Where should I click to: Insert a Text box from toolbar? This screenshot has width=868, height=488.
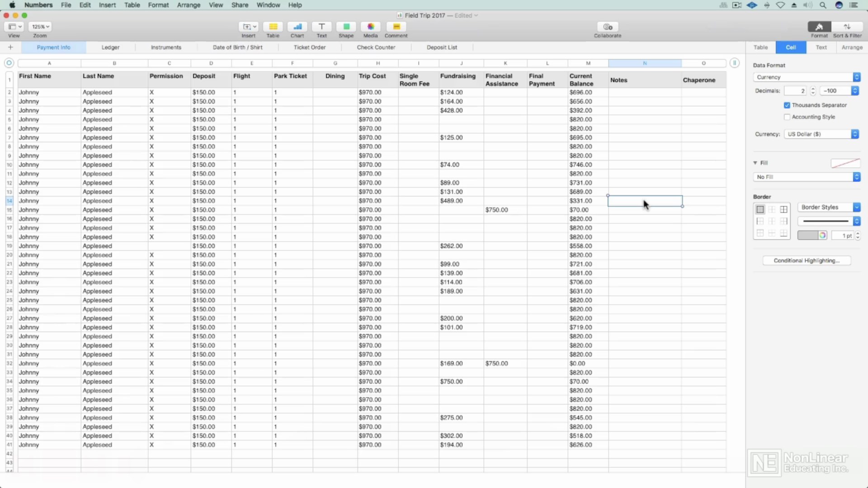tap(321, 27)
